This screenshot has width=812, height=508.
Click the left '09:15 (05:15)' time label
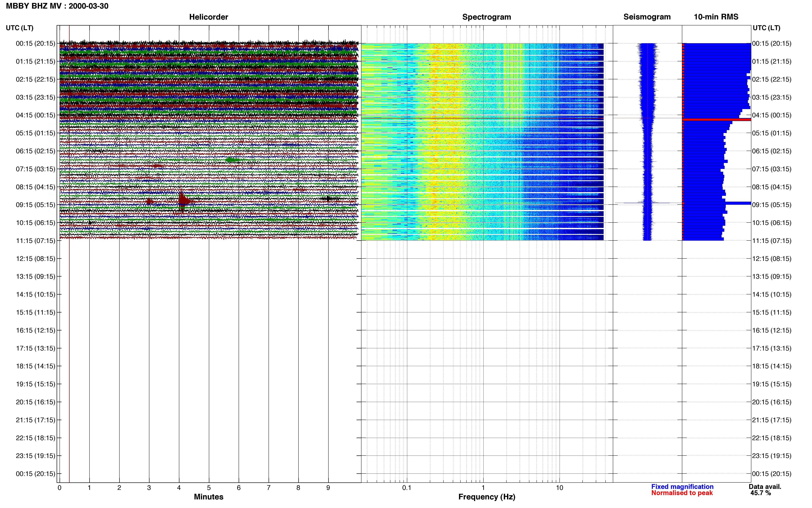point(36,205)
